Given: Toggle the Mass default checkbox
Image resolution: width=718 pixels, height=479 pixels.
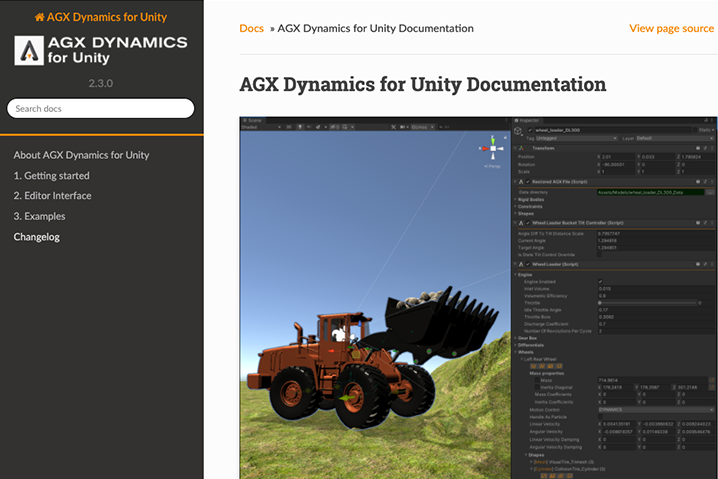Looking at the screenshot, I should [x=537, y=380].
